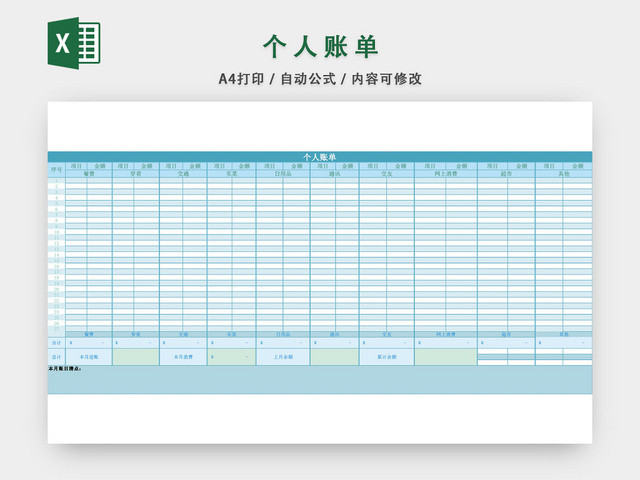The width and height of the screenshot is (640, 480).
Task: Select the 总计 row label cell
Action: pos(56,357)
